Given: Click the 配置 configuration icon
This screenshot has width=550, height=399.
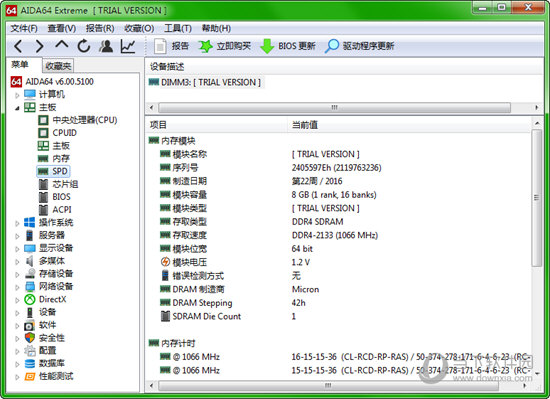Looking at the screenshot, I should click(x=29, y=351).
